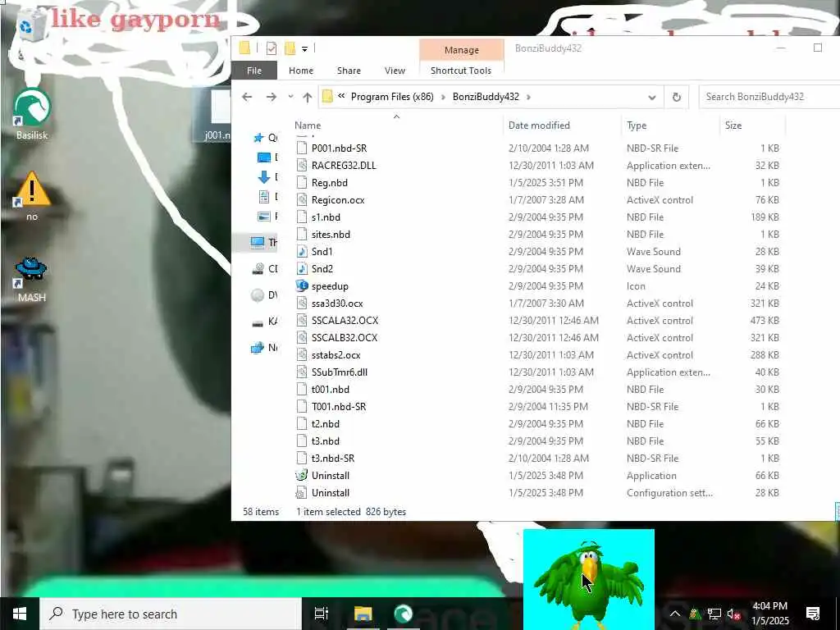Viewport: 840px width, 630px height.
Task: Click Program Files (x86) breadcrumb
Action: (x=392, y=97)
